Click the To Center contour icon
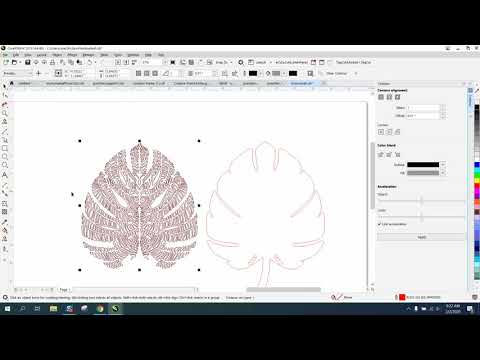 point(381,97)
